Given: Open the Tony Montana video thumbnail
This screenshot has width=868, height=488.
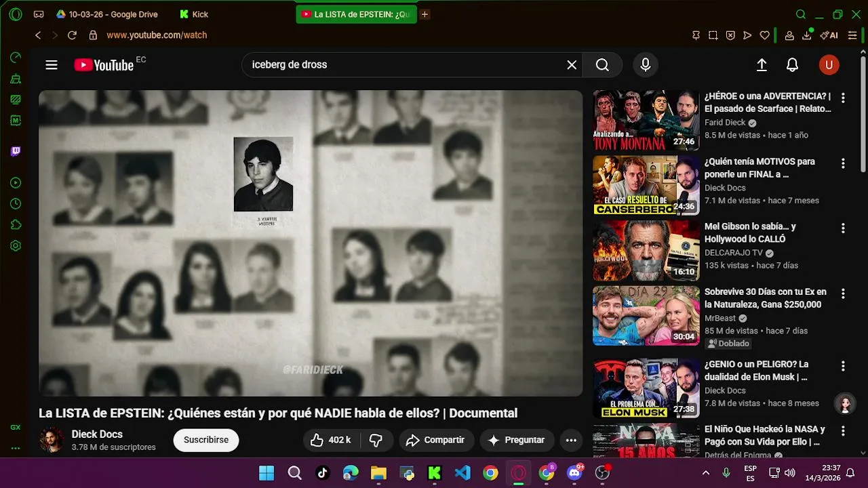Looking at the screenshot, I should 646,121.
